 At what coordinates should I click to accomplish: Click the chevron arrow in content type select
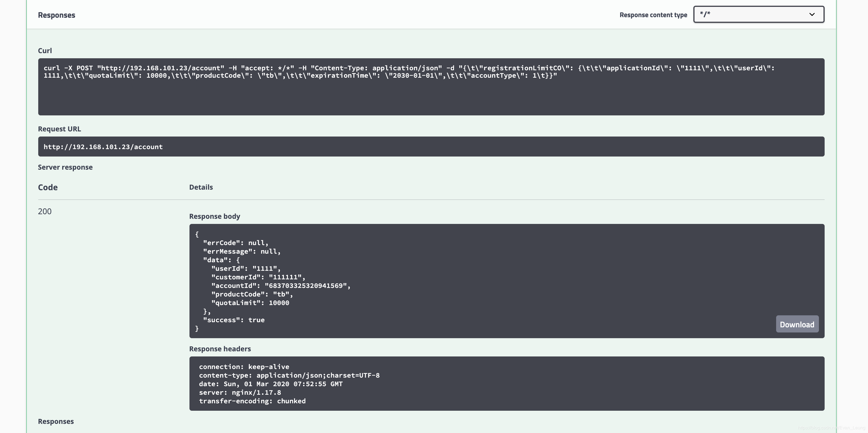[812, 15]
